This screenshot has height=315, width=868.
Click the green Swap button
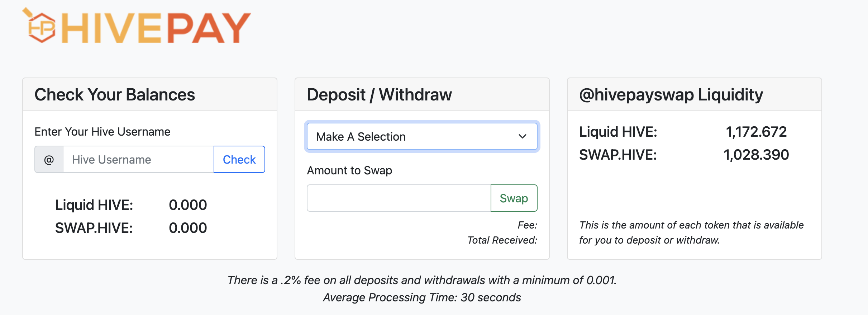[x=514, y=198]
